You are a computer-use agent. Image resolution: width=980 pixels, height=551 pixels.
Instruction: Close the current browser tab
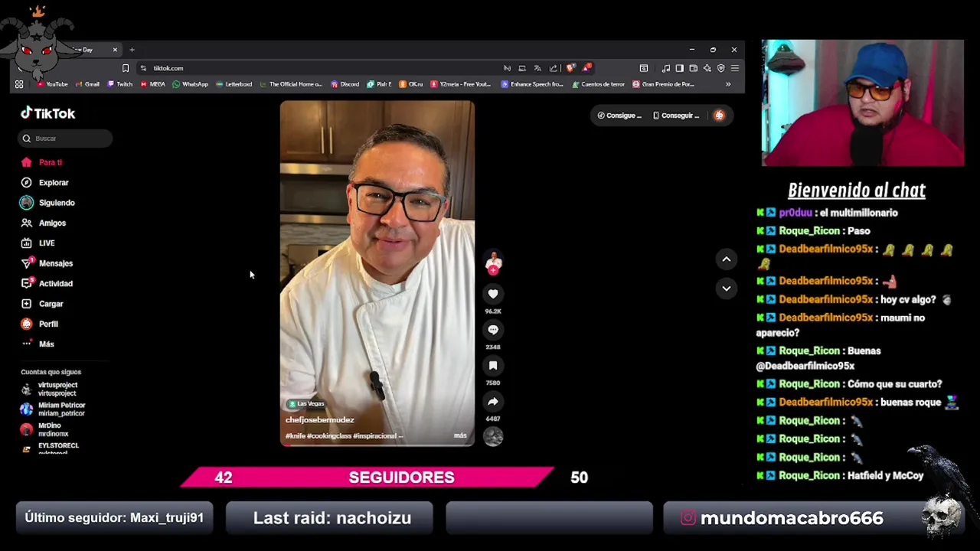pos(115,50)
